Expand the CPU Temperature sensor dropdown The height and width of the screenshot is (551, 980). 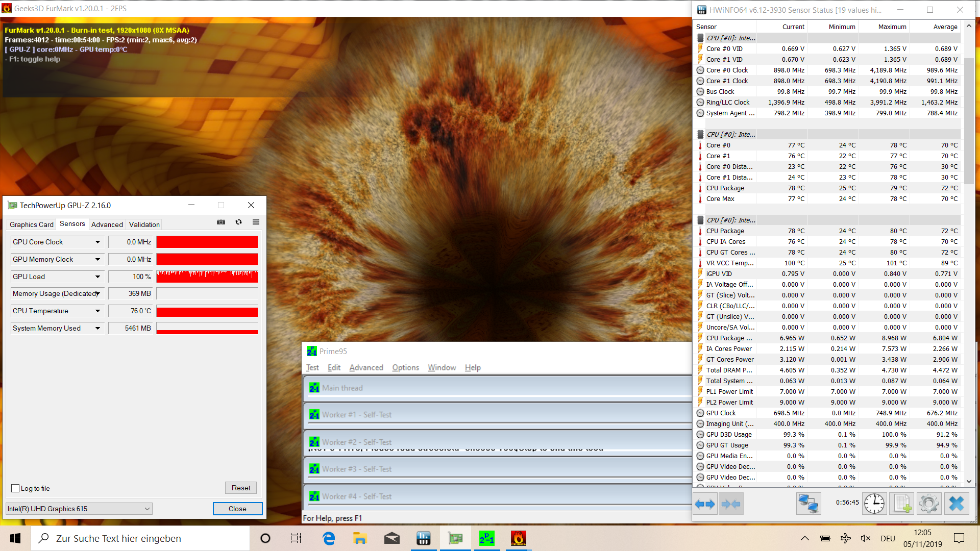pyautogui.click(x=97, y=311)
